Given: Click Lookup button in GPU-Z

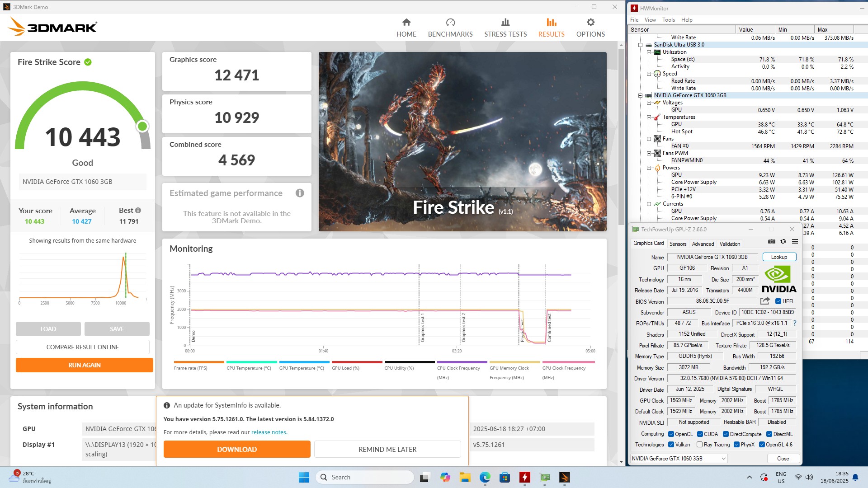Looking at the screenshot, I should tap(779, 257).
